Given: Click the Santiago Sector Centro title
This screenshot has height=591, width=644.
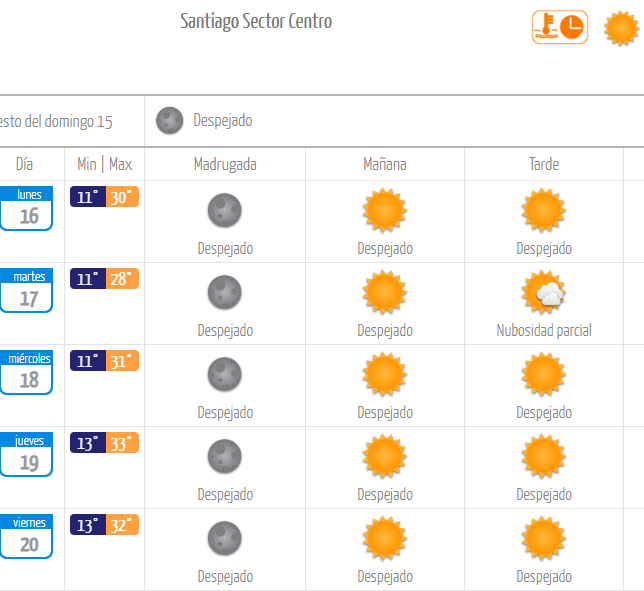Looking at the screenshot, I should pos(256,21).
